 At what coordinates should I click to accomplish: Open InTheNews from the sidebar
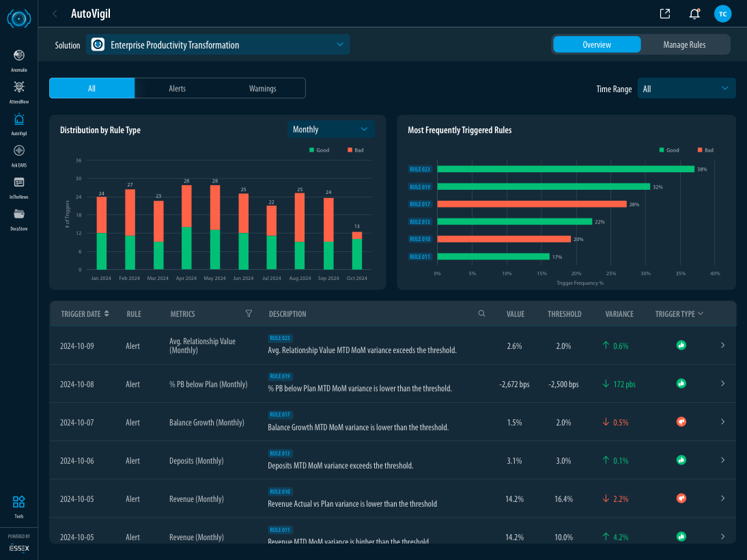18,182
